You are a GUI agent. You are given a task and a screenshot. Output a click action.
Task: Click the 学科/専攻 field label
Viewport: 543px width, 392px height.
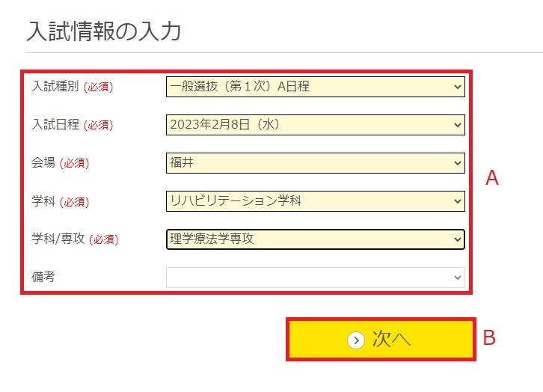click(x=58, y=239)
